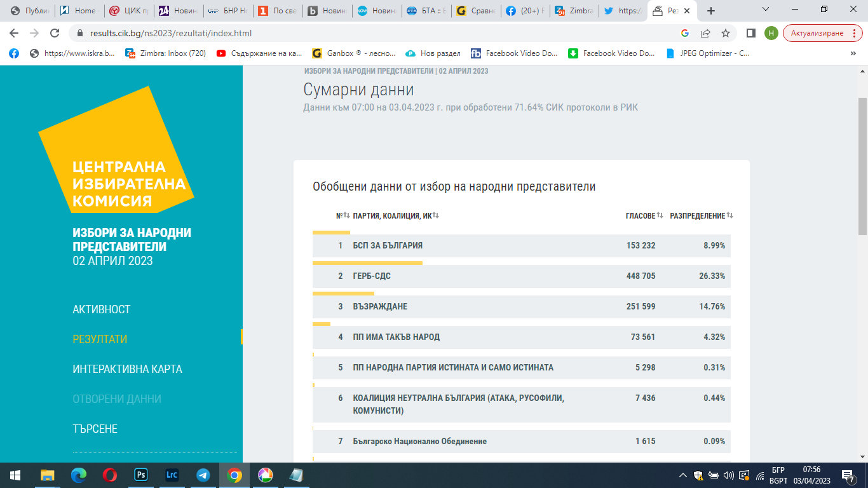Open the Chrome side panel icon
The width and height of the screenshot is (868, 488).
pyautogui.click(x=750, y=33)
